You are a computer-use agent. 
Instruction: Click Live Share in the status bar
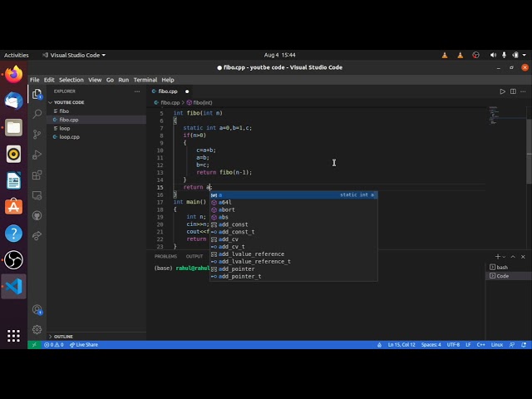pos(84,344)
